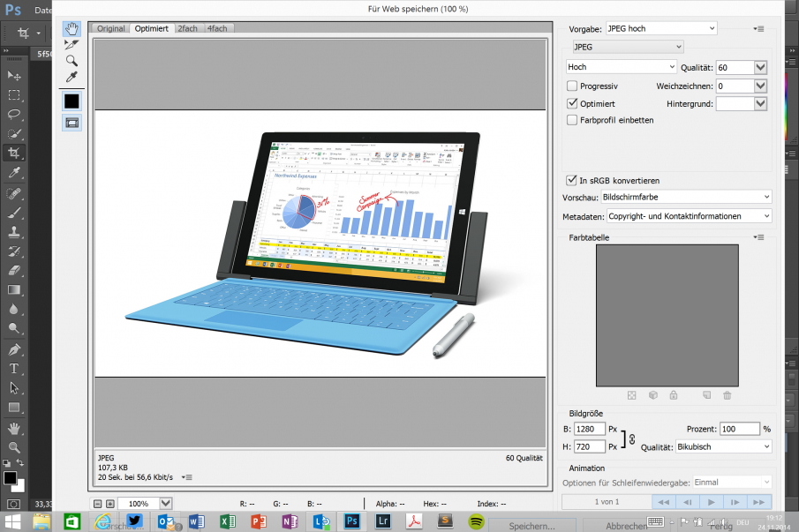Enable Farbprofil einbetten checkbox
This screenshot has width=799, height=532.
pos(572,120)
